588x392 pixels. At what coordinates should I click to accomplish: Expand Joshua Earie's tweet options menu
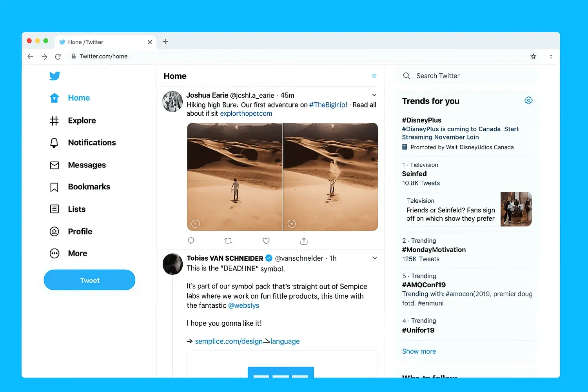pos(374,95)
